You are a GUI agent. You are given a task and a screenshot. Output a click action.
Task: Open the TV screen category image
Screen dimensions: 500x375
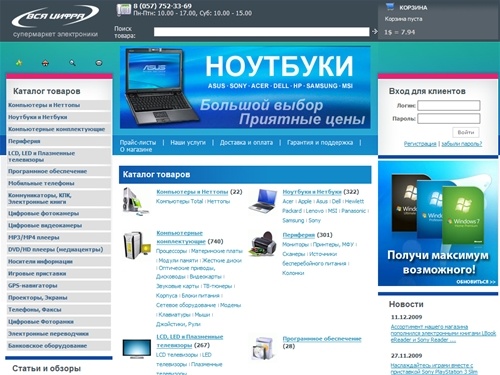point(137,349)
